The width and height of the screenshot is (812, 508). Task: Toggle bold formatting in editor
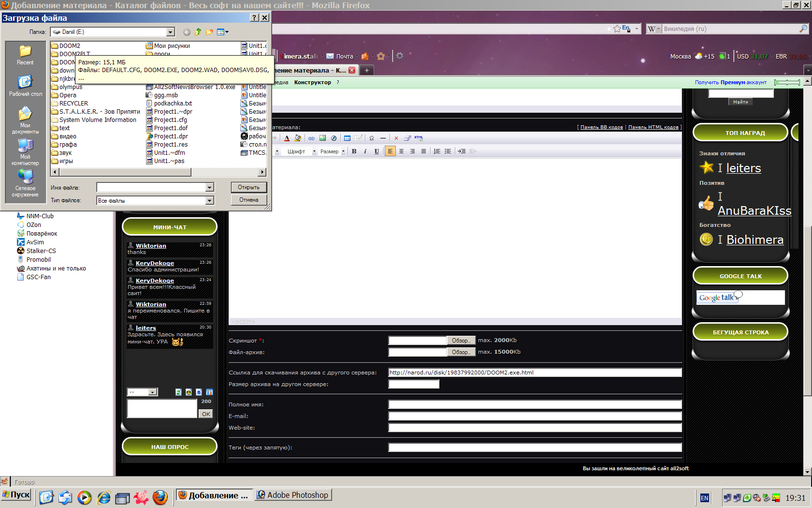(354, 151)
